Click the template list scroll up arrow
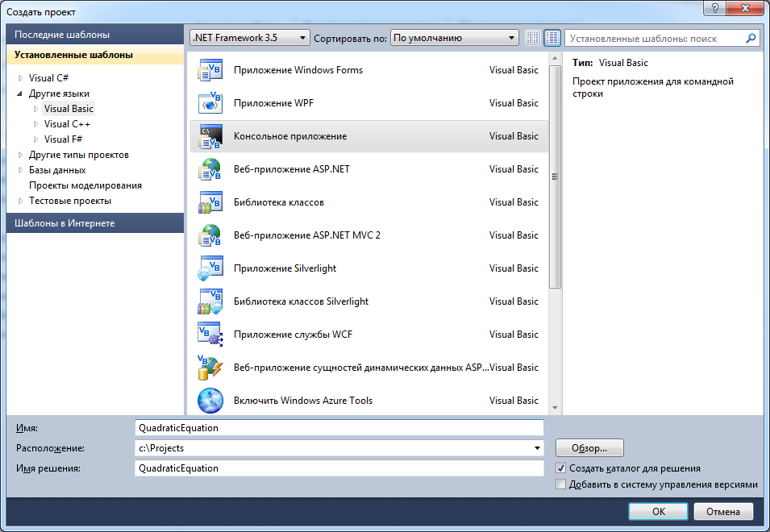 [x=555, y=59]
